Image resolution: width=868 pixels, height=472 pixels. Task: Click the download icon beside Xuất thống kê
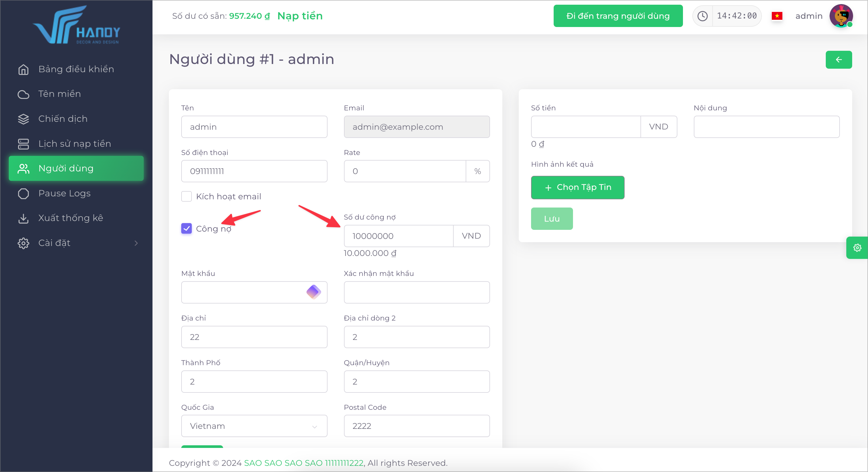[x=23, y=218]
